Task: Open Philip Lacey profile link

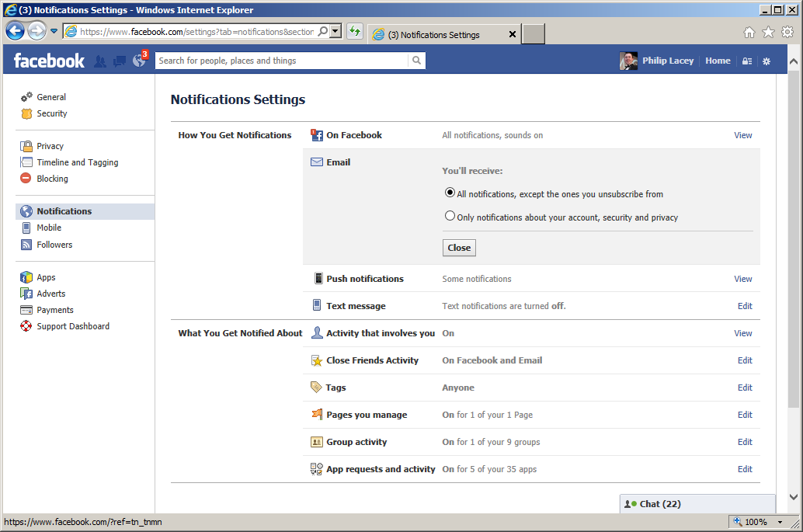Action: 668,61
